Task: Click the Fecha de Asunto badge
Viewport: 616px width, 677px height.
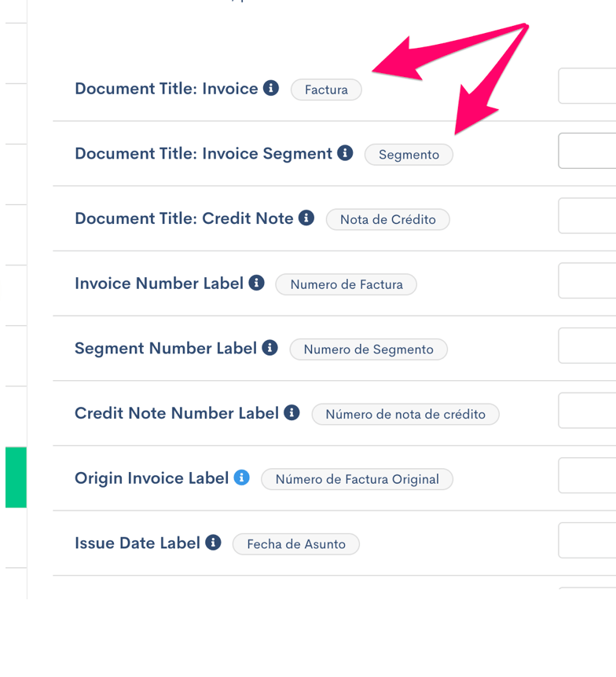Action: (x=295, y=543)
